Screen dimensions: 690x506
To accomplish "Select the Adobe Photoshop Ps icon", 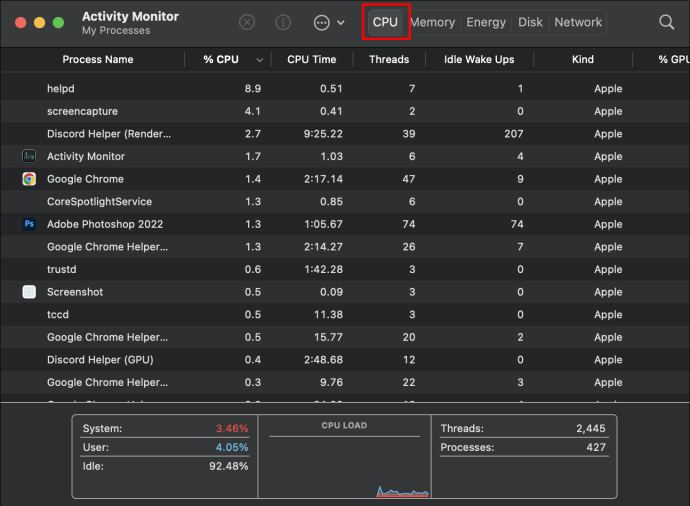I will (x=29, y=224).
